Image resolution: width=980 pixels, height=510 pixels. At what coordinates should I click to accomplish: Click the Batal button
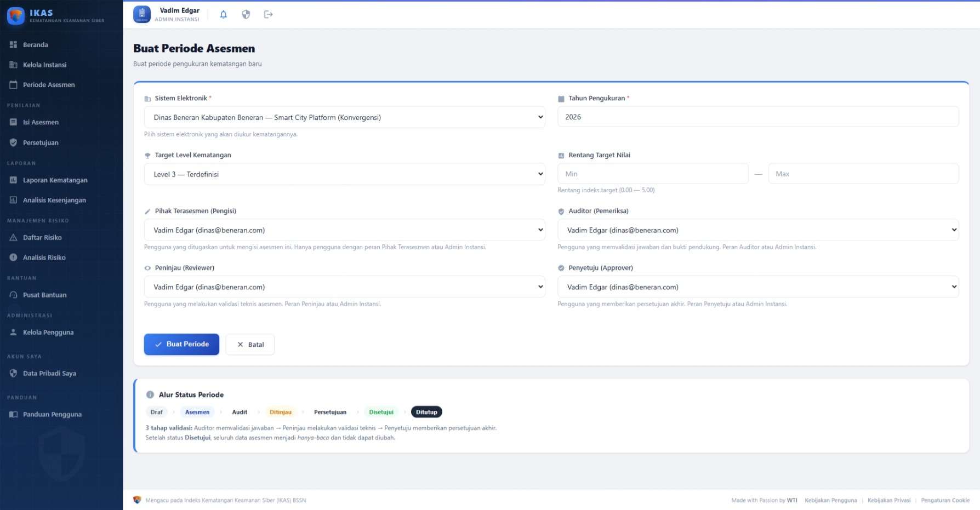pos(250,345)
